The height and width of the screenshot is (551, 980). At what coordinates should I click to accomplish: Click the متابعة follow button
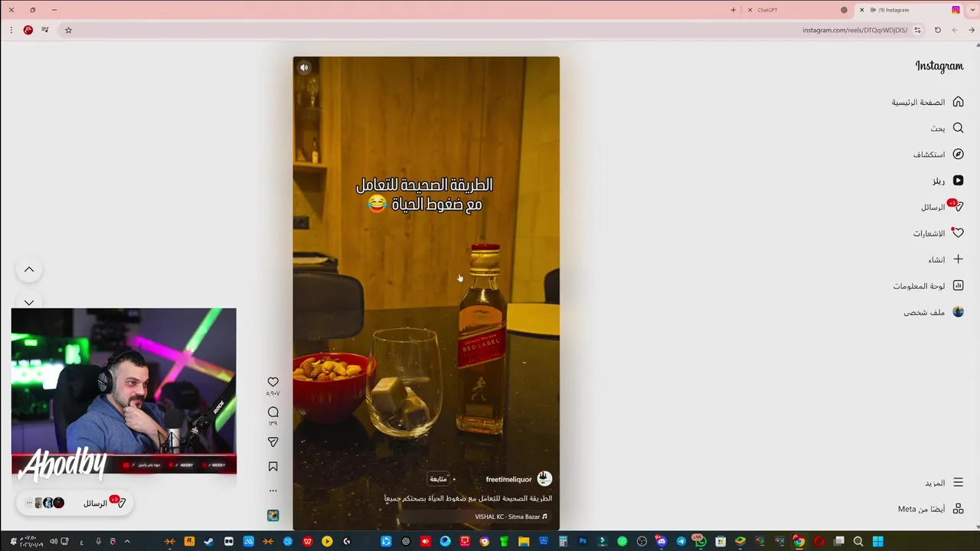coord(438,479)
